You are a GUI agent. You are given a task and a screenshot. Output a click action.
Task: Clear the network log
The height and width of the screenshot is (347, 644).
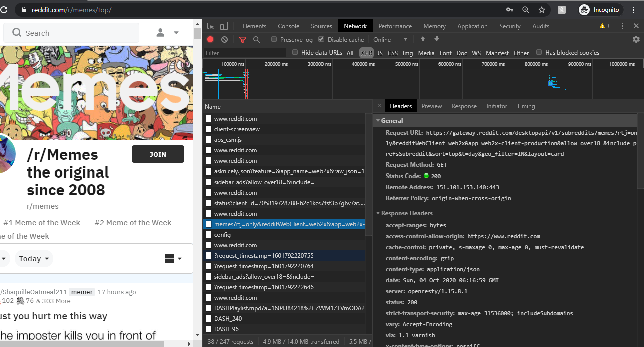224,39
